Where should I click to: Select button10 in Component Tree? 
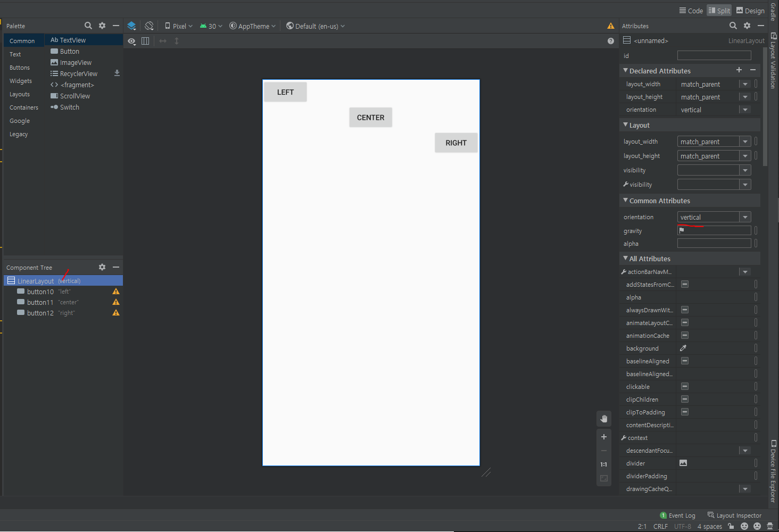[63, 292]
